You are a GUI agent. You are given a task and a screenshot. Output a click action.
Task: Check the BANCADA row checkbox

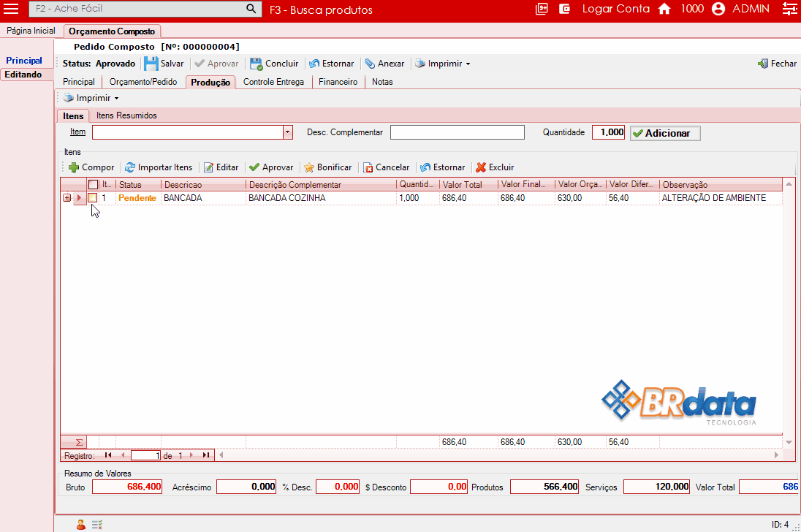click(x=93, y=198)
